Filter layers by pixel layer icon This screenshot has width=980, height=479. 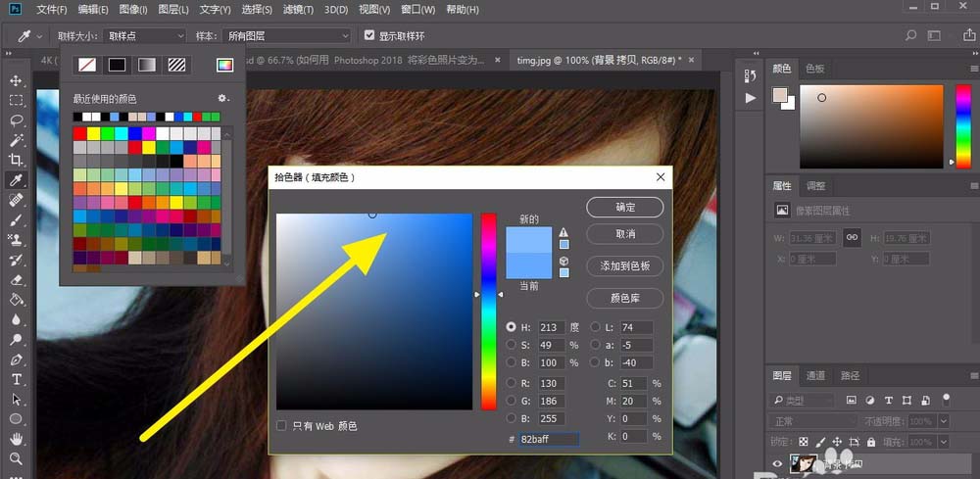point(851,400)
